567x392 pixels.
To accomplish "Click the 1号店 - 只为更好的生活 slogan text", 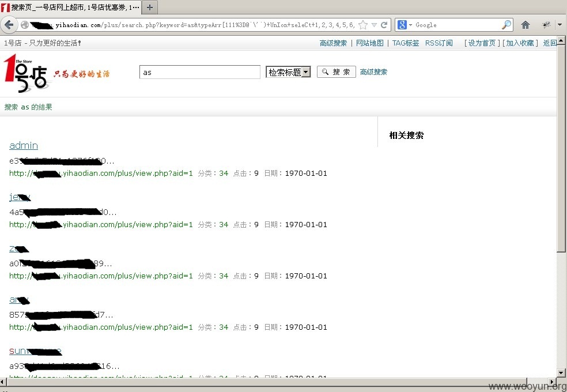I will pyautogui.click(x=43, y=43).
